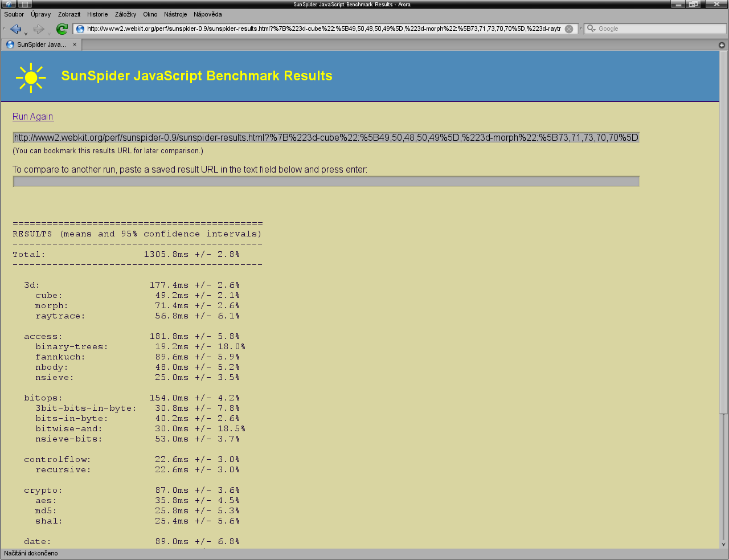Image resolution: width=729 pixels, height=560 pixels.
Task: Click the recursive: 22.6ms row
Action: tap(138, 469)
